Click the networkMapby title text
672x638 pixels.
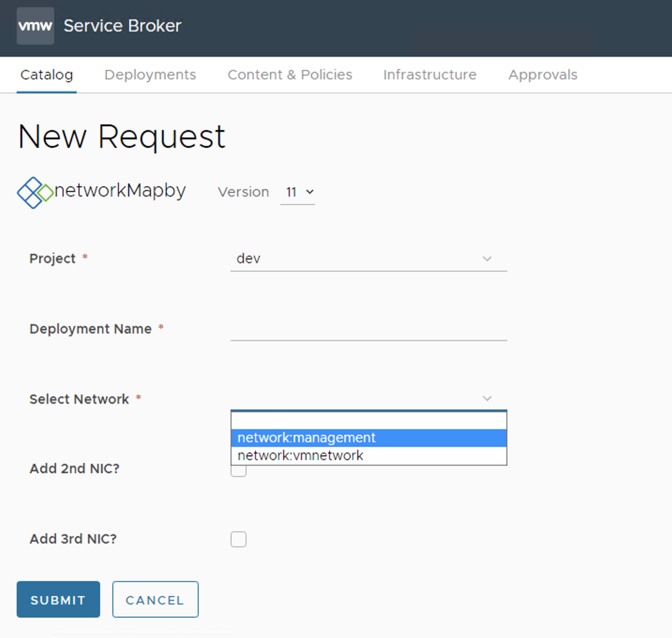(118, 191)
